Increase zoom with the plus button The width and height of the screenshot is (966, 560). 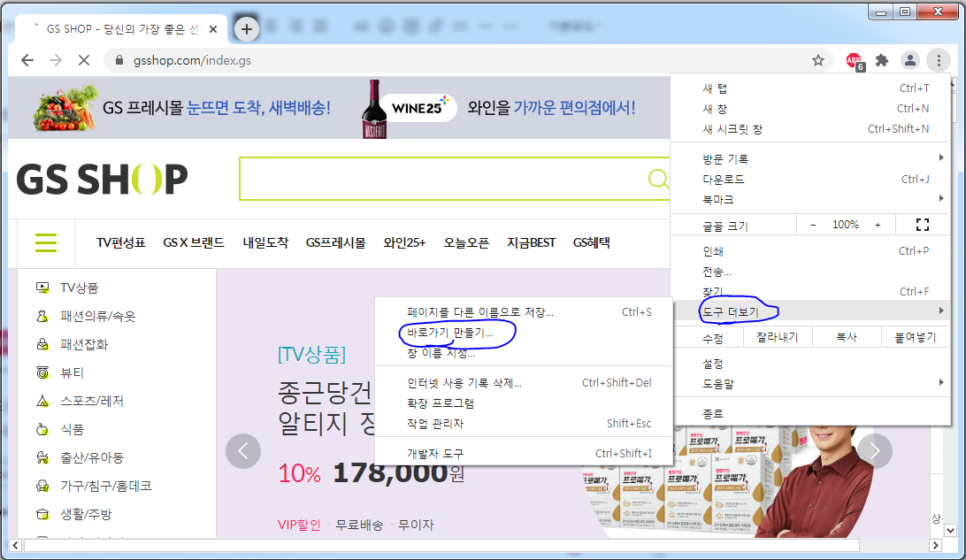878,225
